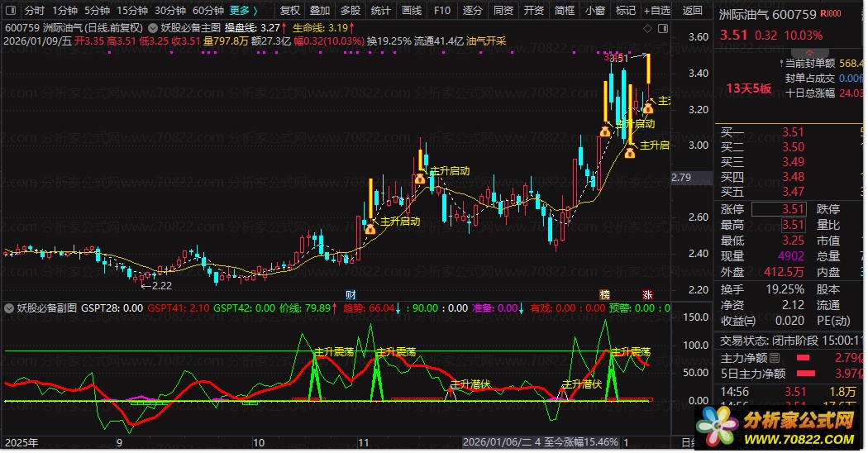
Task: Click the 净资 value 2.12
Action: [x=793, y=304]
